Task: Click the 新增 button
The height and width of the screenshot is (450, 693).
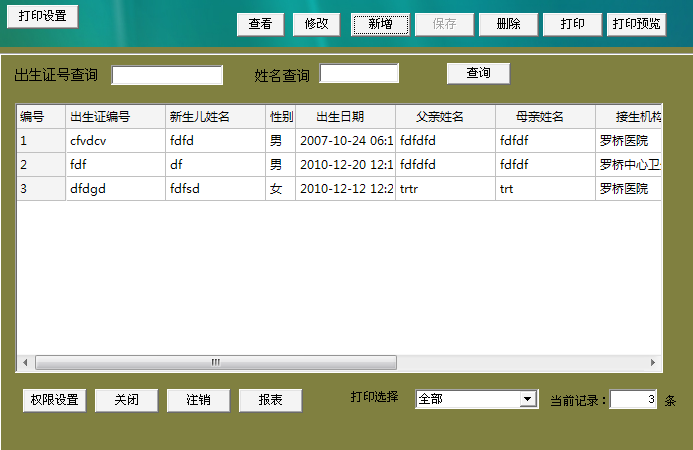Action: tap(381, 24)
